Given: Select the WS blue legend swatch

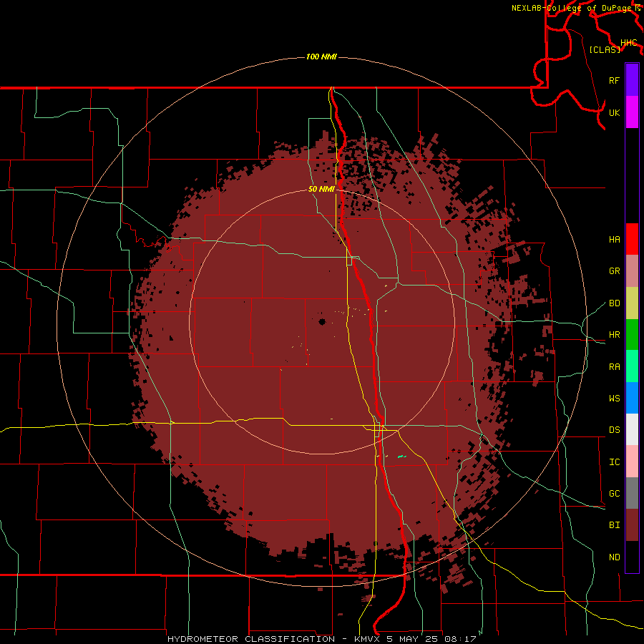Looking at the screenshot, I should coord(632,398).
